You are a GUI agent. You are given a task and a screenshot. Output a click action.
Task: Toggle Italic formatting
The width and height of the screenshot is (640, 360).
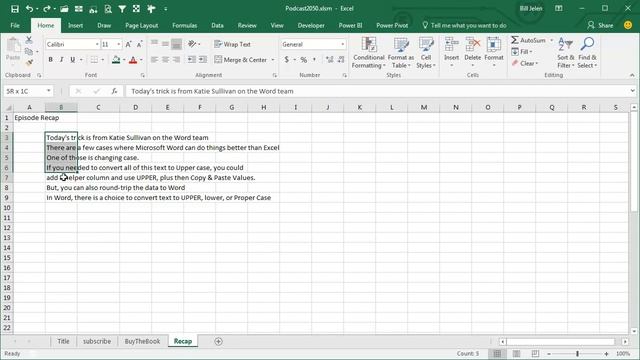click(x=62, y=60)
